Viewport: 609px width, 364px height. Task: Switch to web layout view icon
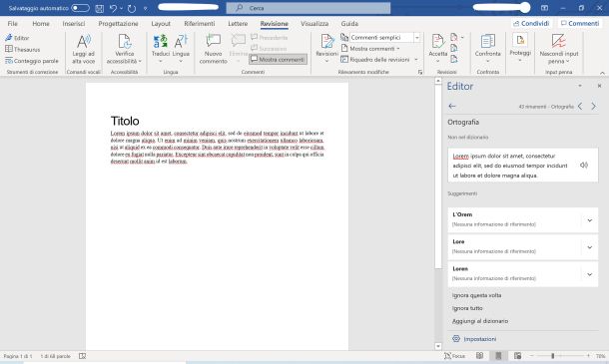[517, 356]
